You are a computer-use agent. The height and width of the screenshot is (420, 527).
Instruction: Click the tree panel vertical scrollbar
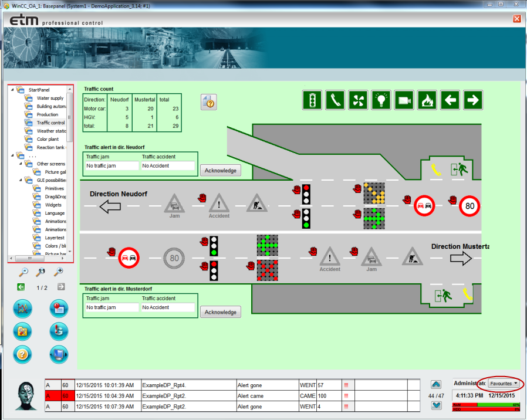coord(70,117)
